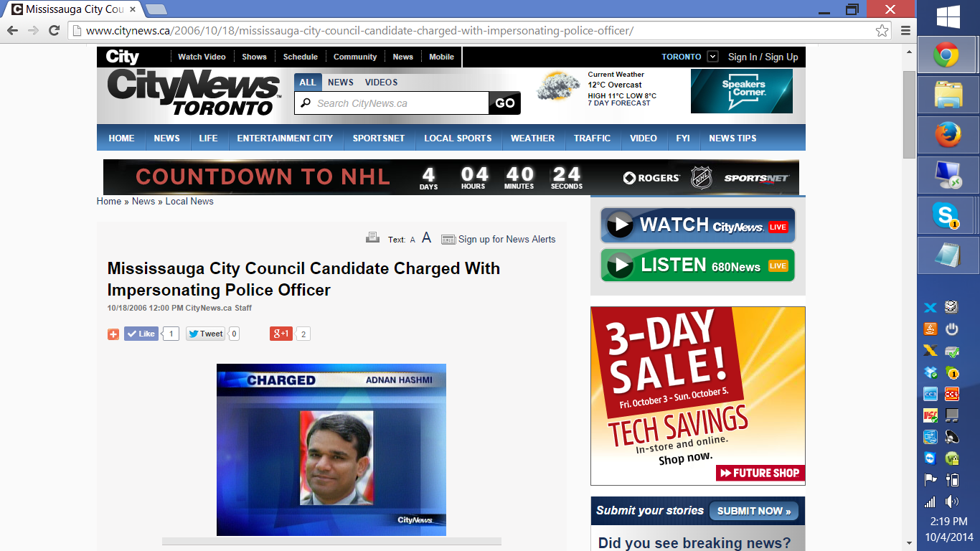Bookmark this page with the star
980x551 pixels.
coord(882,31)
